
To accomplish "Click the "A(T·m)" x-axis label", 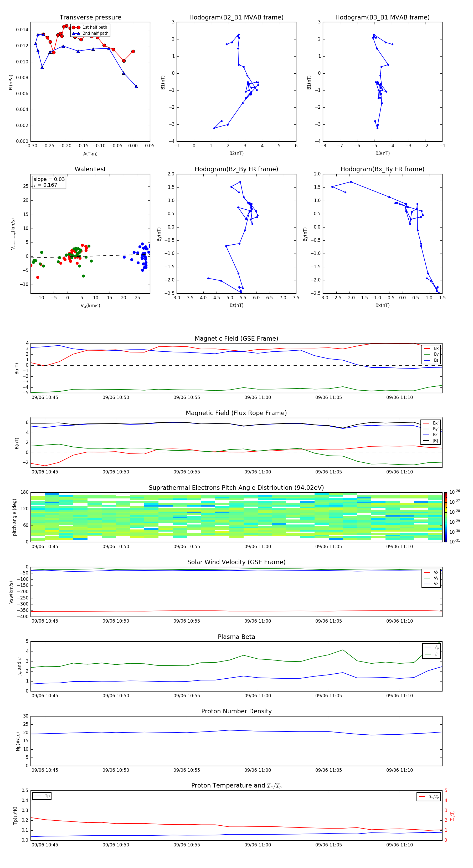I will [90, 154].
